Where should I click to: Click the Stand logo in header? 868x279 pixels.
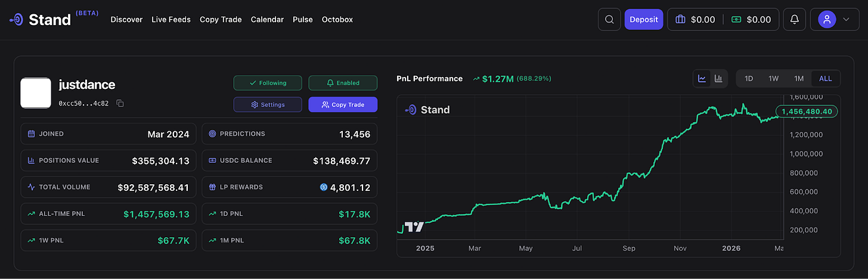coord(40,20)
